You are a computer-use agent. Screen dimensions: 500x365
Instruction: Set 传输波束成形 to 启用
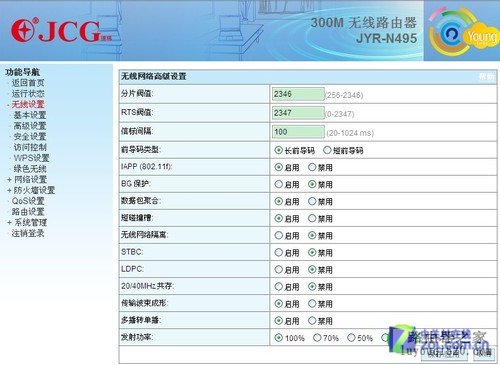pyautogui.click(x=278, y=303)
